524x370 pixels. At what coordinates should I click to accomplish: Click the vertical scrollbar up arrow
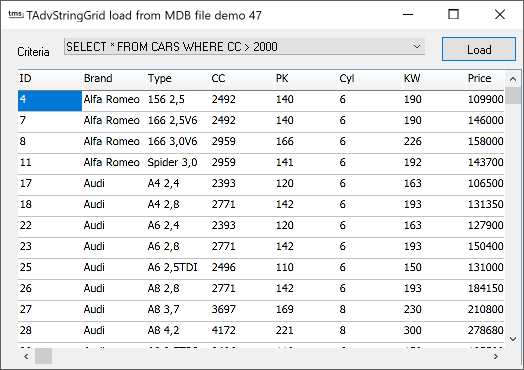click(x=513, y=79)
